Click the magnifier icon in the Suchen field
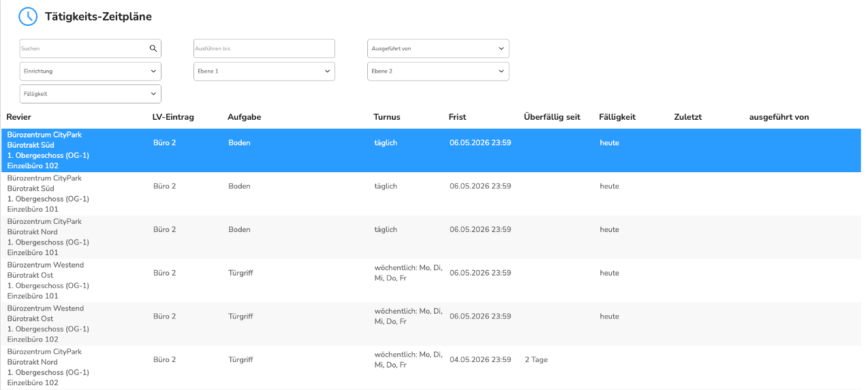 tap(153, 48)
